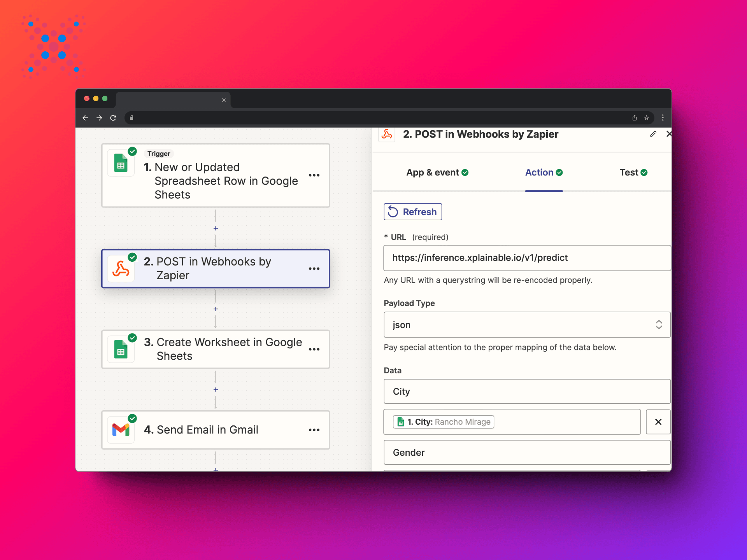This screenshot has height=560, width=747.
Task: Click the macOS yellow minimize window button
Action: pyautogui.click(x=96, y=98)
